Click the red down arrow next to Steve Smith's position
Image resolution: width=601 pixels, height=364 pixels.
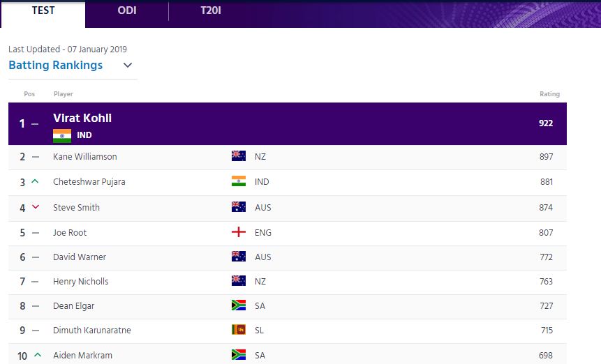tap(36, 207)
